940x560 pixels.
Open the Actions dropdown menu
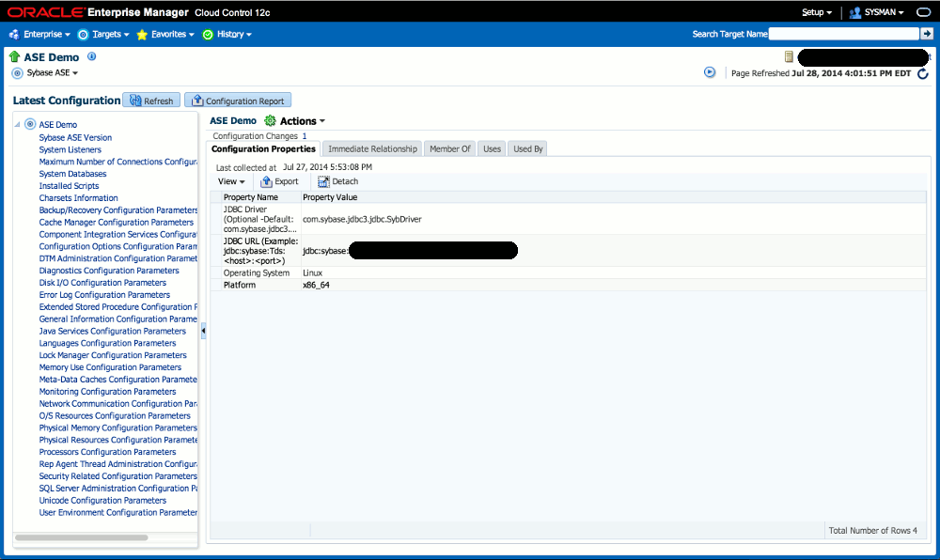click(302, 121)
